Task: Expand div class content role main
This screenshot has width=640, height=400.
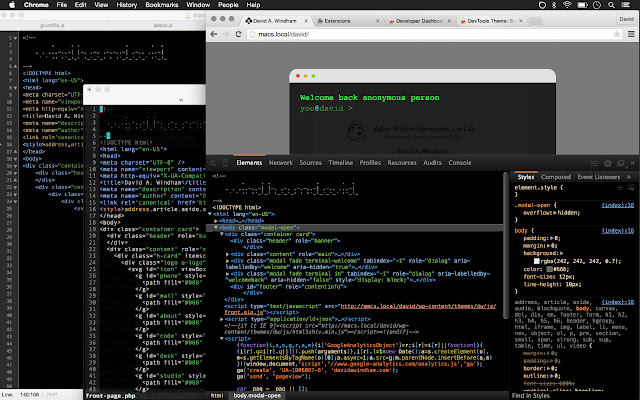Action: [x=228, y=254]
